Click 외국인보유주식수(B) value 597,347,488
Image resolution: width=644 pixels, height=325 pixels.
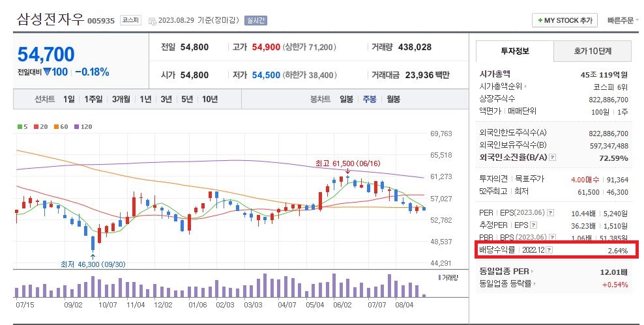609,146
